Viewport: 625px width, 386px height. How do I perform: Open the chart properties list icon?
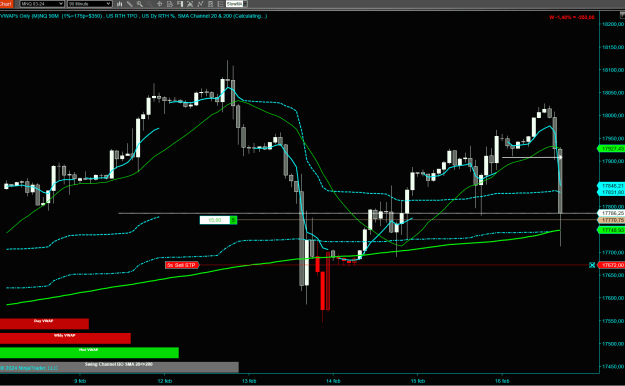220,4
